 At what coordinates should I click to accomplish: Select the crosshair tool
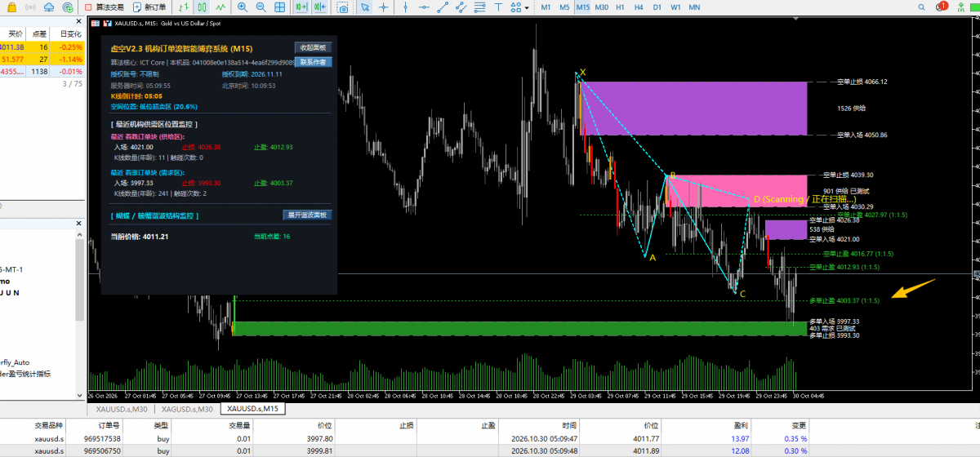pyautogui.click(x=383, y=7)
